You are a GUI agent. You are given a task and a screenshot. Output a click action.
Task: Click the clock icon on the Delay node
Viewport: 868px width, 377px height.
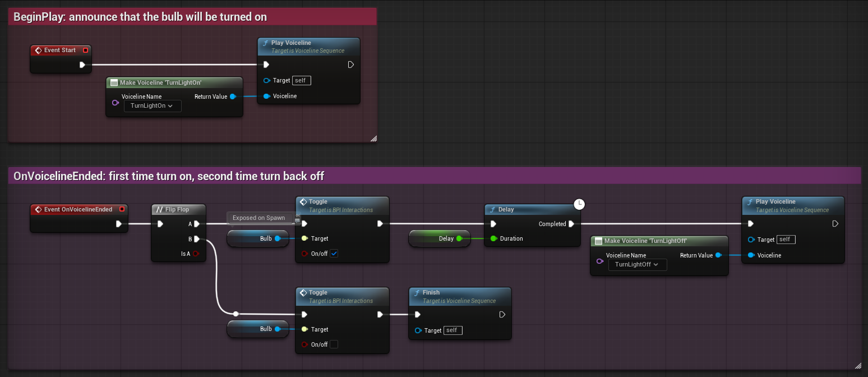click(579, 204)
